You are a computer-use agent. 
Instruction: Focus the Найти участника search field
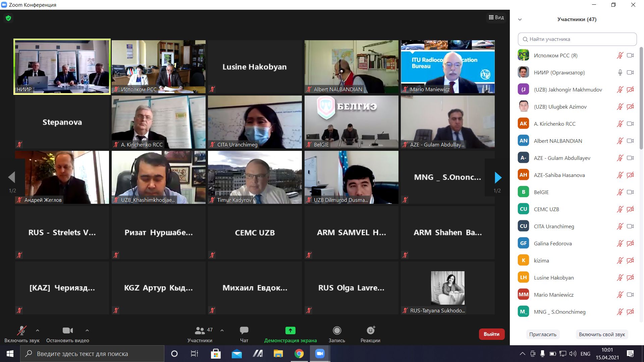point(577,39)
